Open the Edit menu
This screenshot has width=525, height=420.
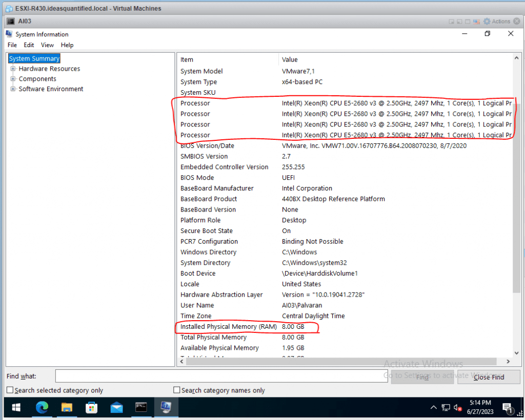pos(29,45)
